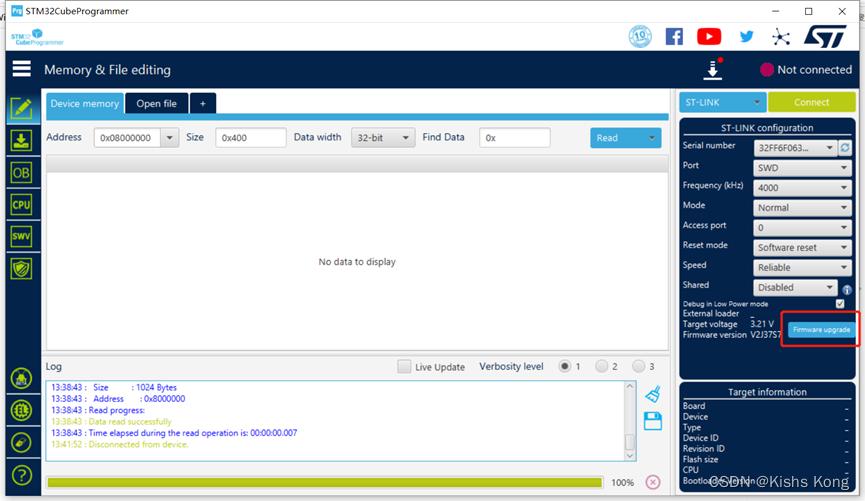Click the log scrollbar up arrow
Image resolution: width=865 pixels, height=501 pixels.
click(x=629, y=386)
